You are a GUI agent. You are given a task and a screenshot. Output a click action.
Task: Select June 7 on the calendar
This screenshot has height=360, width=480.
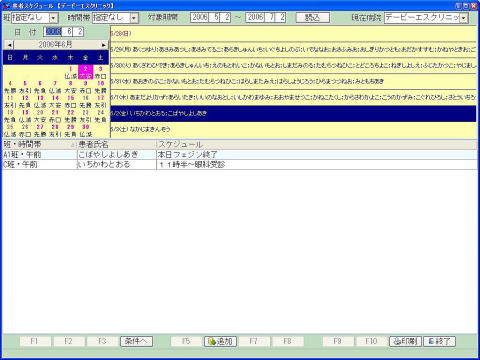(x=55, y=87)
